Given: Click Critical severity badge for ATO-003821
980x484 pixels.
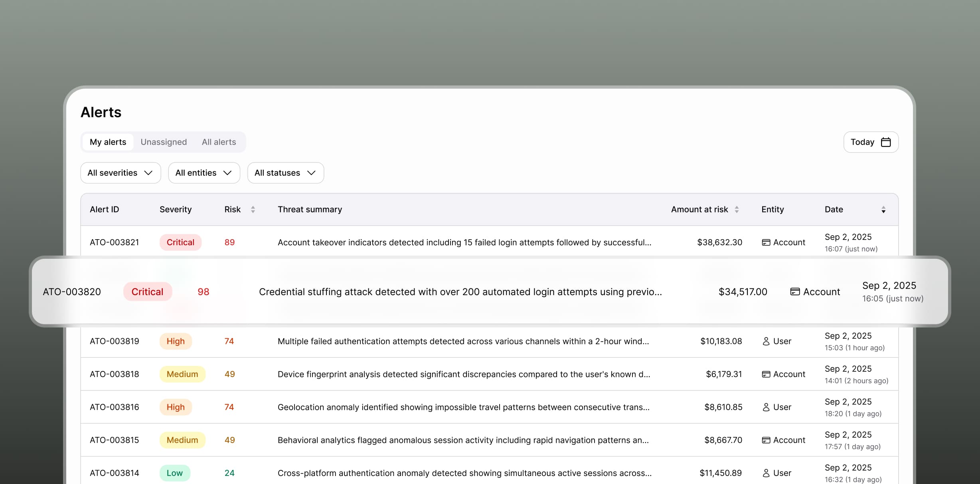Looking at the screenshot, I should click(180, 242).
